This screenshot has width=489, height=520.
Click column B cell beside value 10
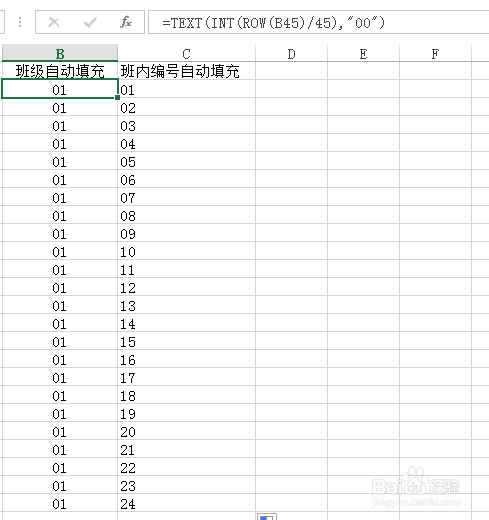[x=60, y=252]
